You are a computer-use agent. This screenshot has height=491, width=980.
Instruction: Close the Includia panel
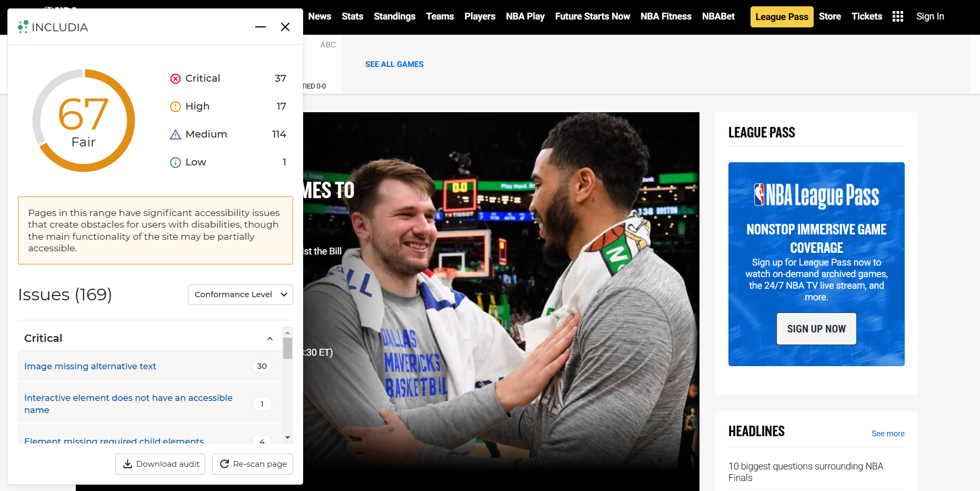click(x=285, y=27)
